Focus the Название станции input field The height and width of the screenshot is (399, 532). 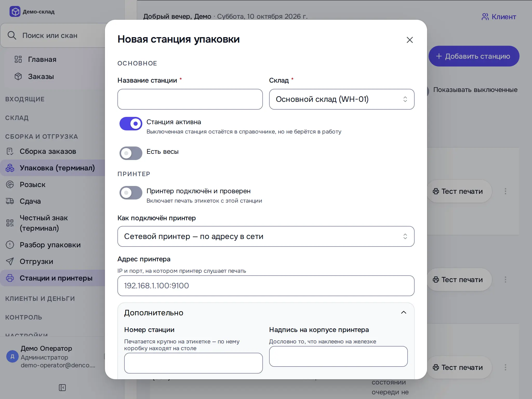point(190,99)
